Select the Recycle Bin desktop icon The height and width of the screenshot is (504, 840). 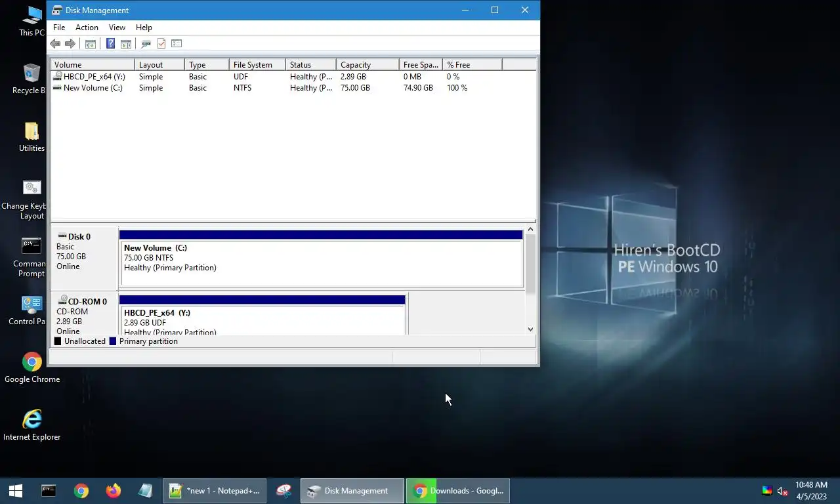[30, 79]
